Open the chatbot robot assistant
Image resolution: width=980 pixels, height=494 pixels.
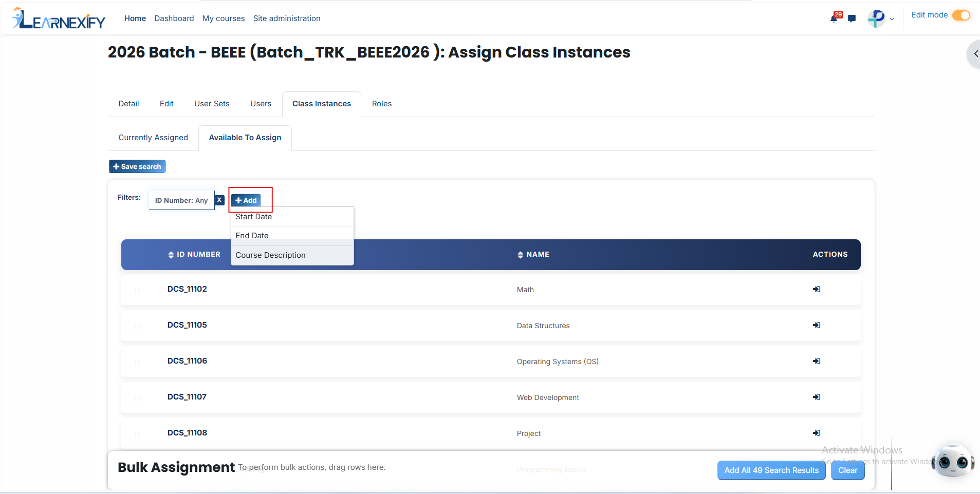[953, 460]
